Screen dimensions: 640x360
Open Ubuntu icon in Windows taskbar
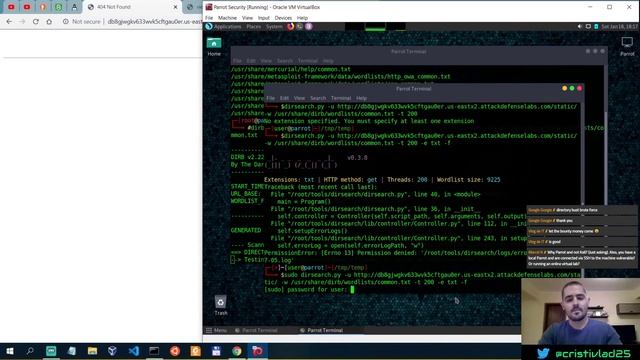175,351
